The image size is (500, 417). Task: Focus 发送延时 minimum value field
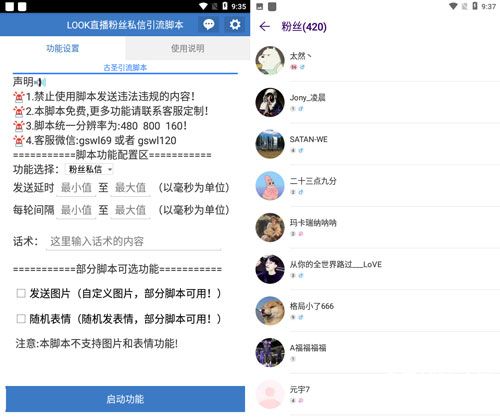(76, 188)
